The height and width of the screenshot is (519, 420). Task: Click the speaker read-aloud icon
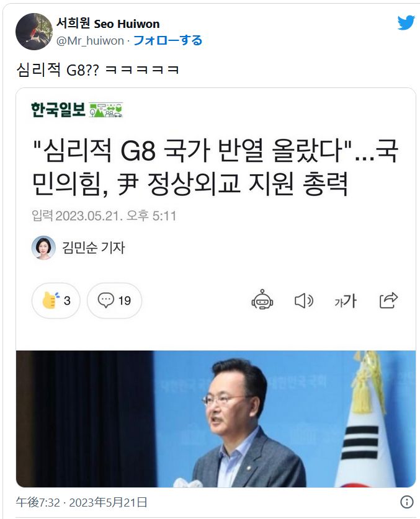coord(304,301)
